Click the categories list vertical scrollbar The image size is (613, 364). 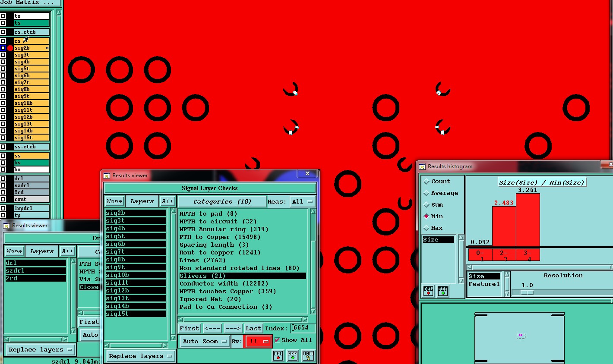313,262
